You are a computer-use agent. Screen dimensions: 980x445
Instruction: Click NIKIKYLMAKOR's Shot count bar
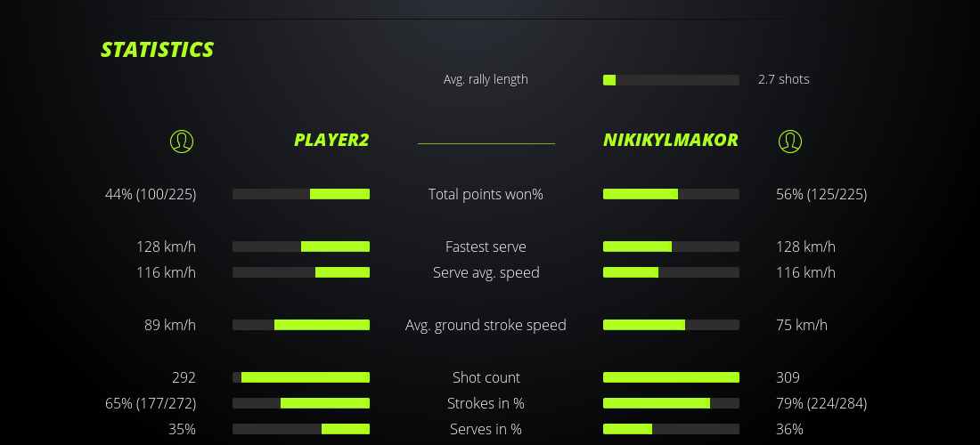point(671,377)
